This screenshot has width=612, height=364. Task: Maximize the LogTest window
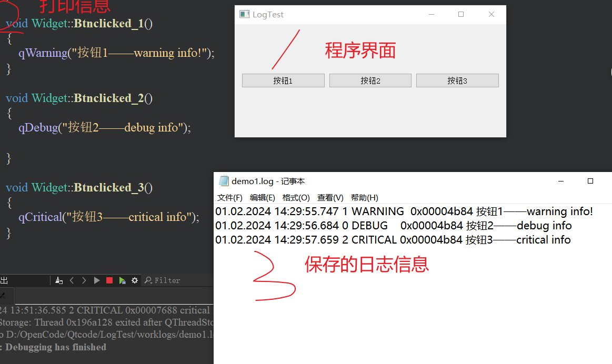461,14
